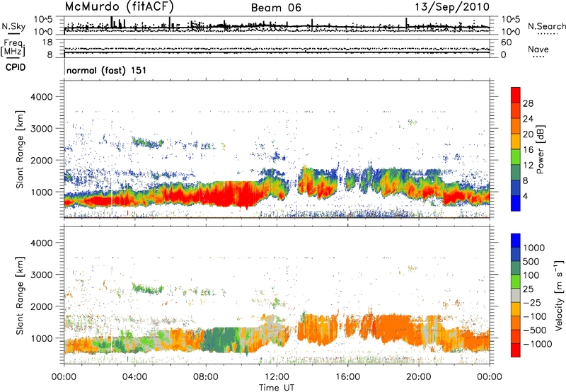Image resolution: width=566 pixels, height=392 pixels.
Task: Click the dark green 100–500 Velocity color segment
Action: click(516, 268)
